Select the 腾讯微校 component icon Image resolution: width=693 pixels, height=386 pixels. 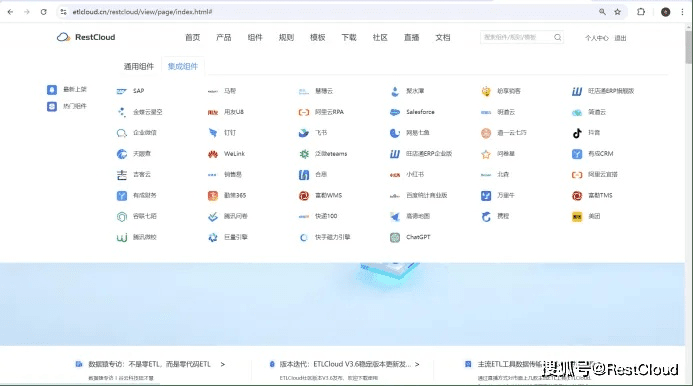(x=122, y=237)
